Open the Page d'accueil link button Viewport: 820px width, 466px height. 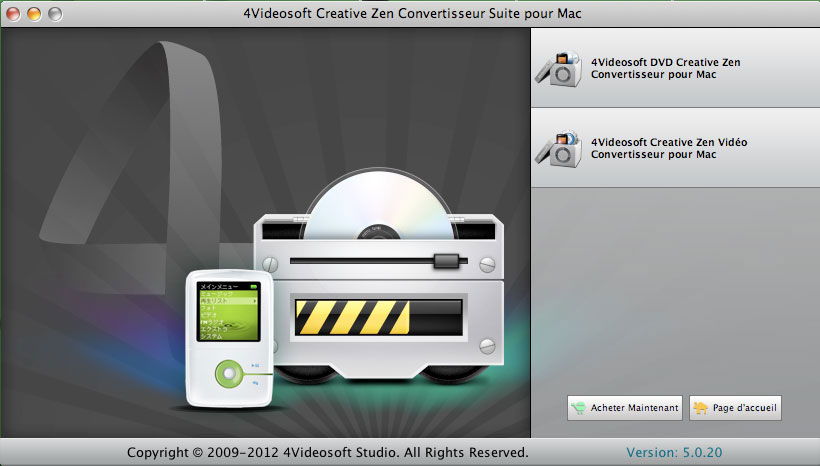(x=735, y=408)
